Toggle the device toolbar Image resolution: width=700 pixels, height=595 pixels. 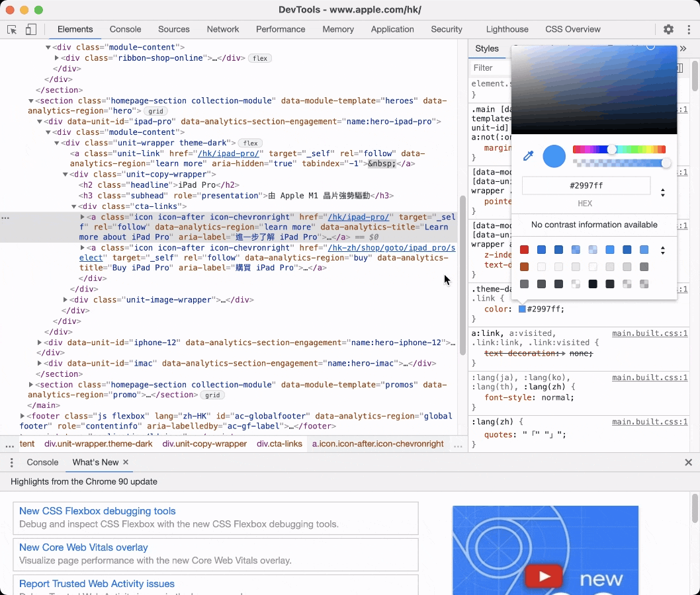(x=31, y=30)
